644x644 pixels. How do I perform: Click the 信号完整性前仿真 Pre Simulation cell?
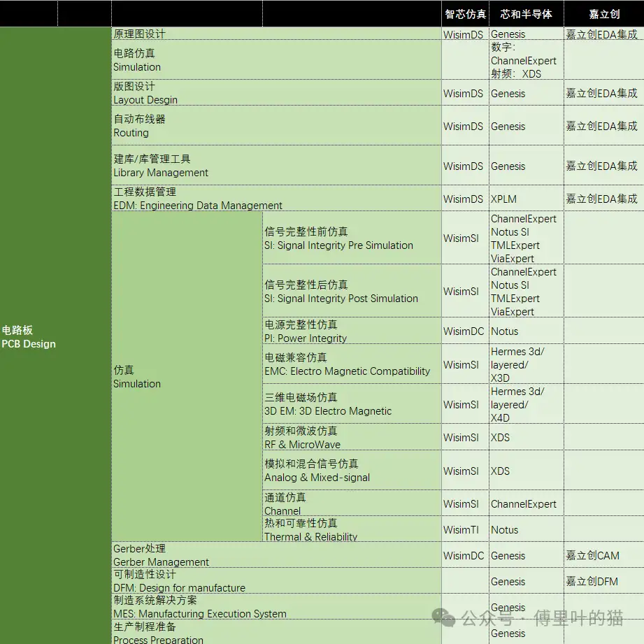352,238
